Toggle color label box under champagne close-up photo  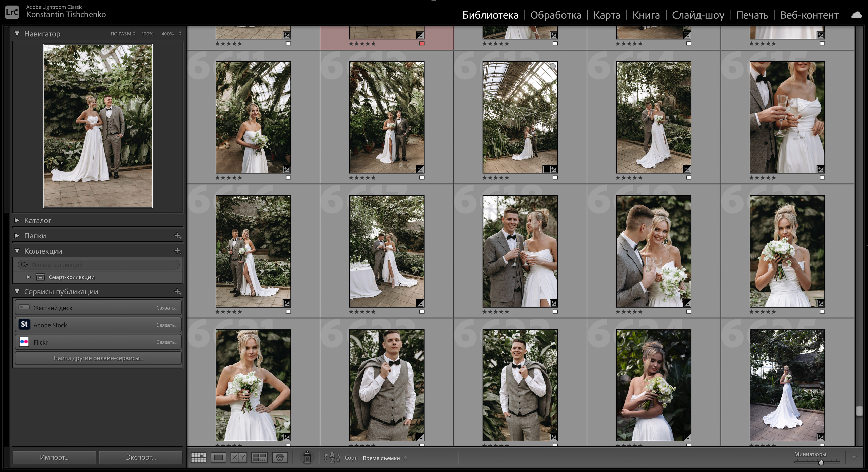pyautogui.click(x=822, y=177)
